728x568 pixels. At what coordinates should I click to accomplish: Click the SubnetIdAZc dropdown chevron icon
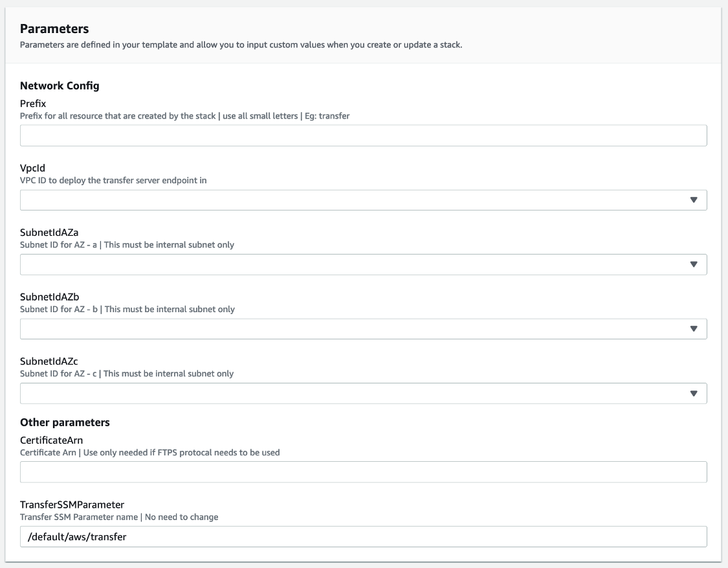pos(694,392)
